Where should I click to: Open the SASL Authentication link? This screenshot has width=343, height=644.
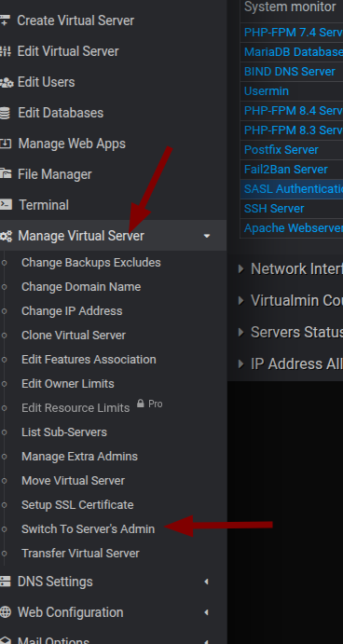coord(294,189)
